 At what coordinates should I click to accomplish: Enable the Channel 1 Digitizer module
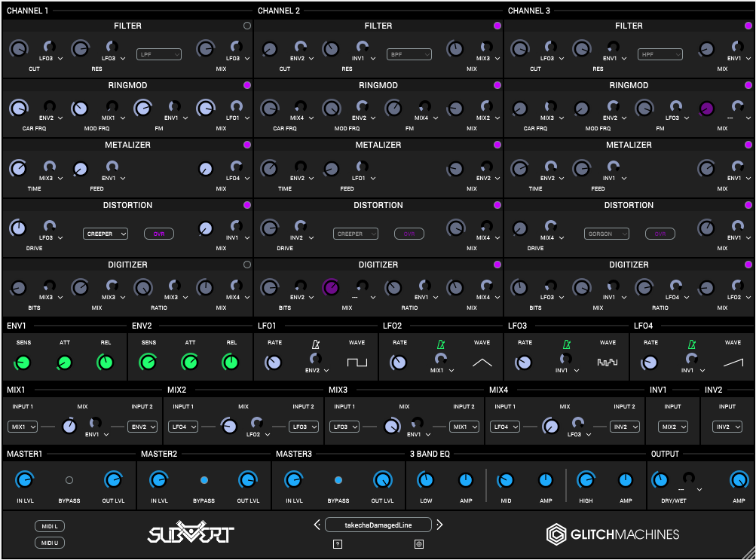247,265
